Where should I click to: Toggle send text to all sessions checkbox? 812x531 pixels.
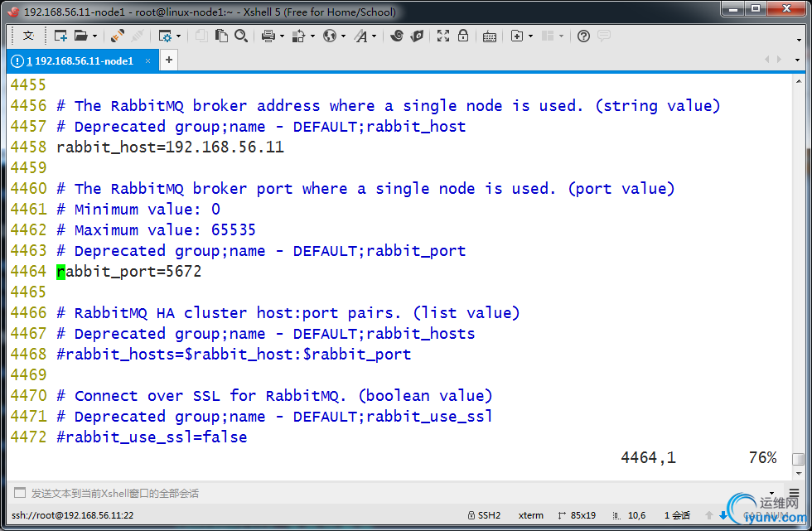[x=20, y=493]
